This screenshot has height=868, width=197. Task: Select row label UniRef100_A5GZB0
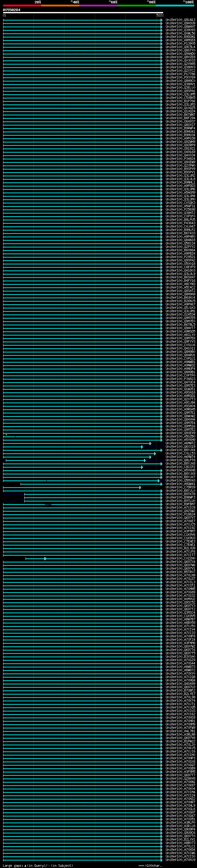pyautogui.click(x=180, y=436)
